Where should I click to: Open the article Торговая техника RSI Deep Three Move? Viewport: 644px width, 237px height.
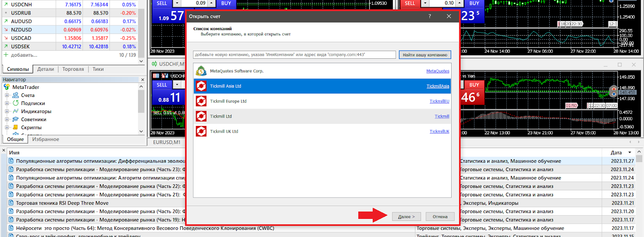[x=62, y=203]
